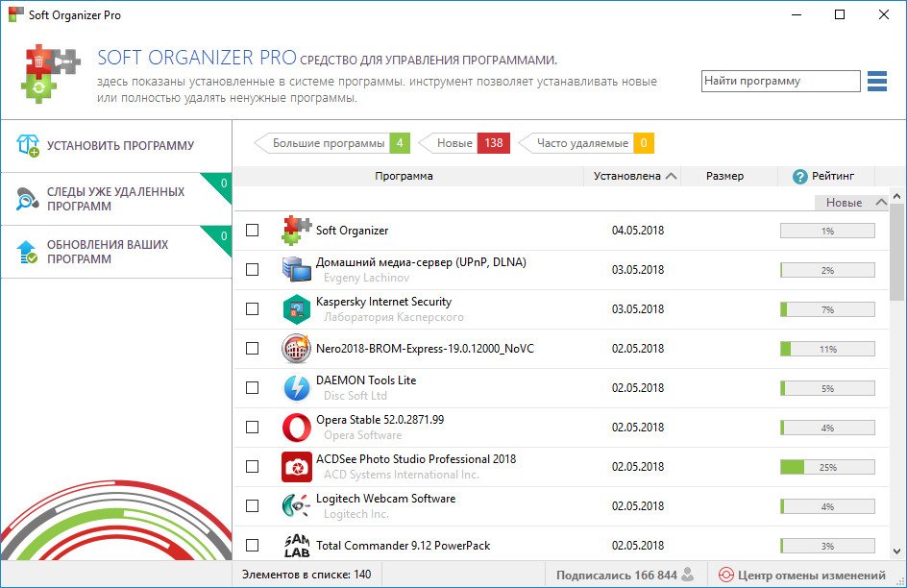
Task: Click the install program box icon
Action: click(28, 146)
